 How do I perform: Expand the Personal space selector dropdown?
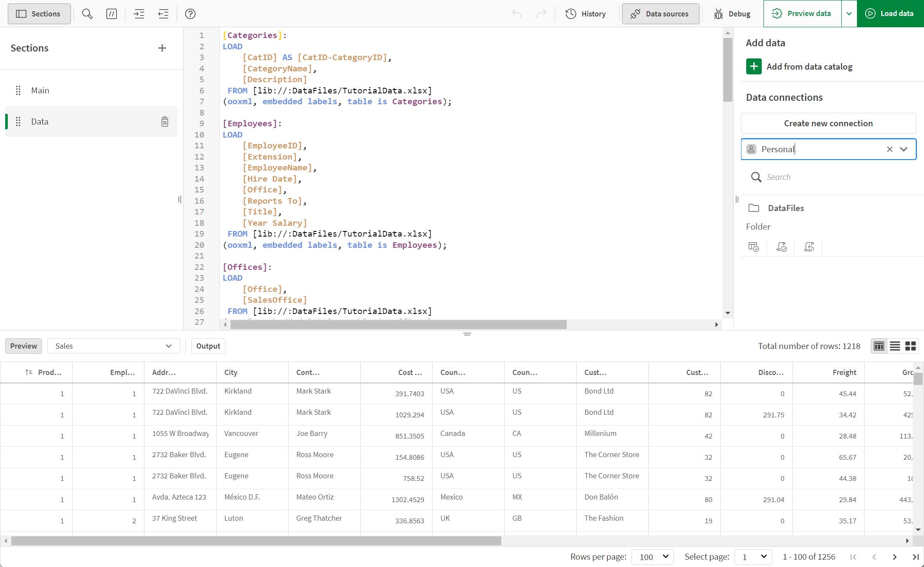[905, 148]
